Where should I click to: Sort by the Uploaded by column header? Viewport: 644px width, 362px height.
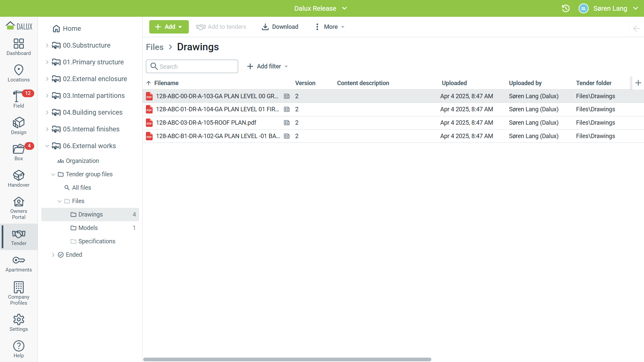tap(525, 83)
